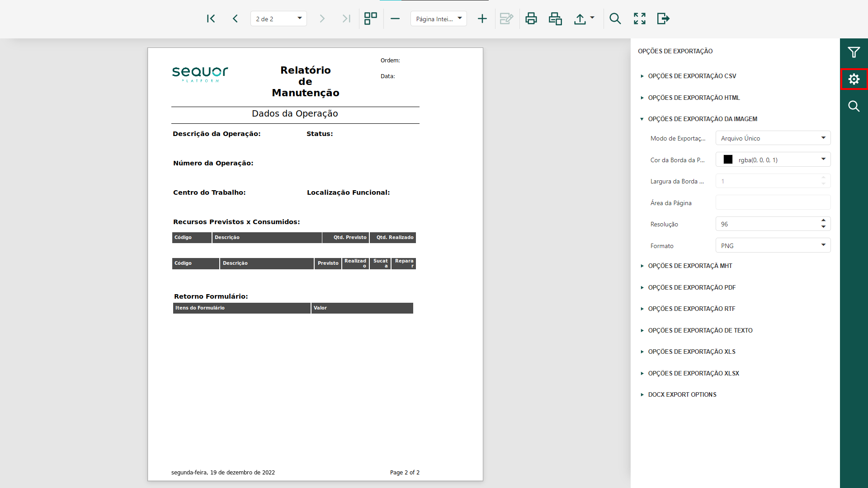Click the 'Qtd. Realizado' column header
868x488 pixels.
393,238
